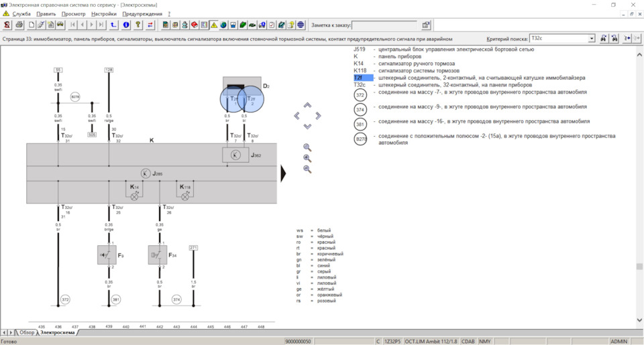Click the yellow question mark help icon
The image size is (644, 345).
point(138,25)
